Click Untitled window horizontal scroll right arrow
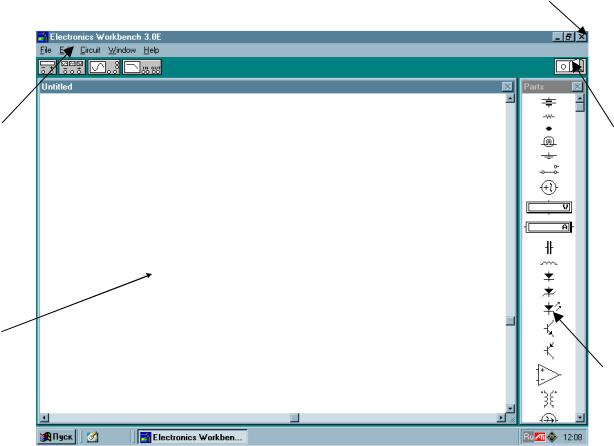The width and height of the screenshot is (614, 446). click(x=501, y=418)
